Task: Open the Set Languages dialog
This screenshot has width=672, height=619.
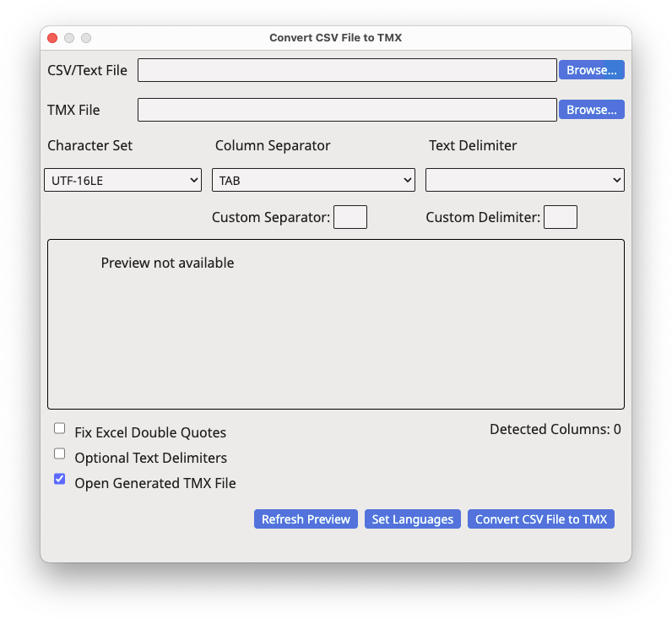Action: pyautogui.click(x=413, y=519)
